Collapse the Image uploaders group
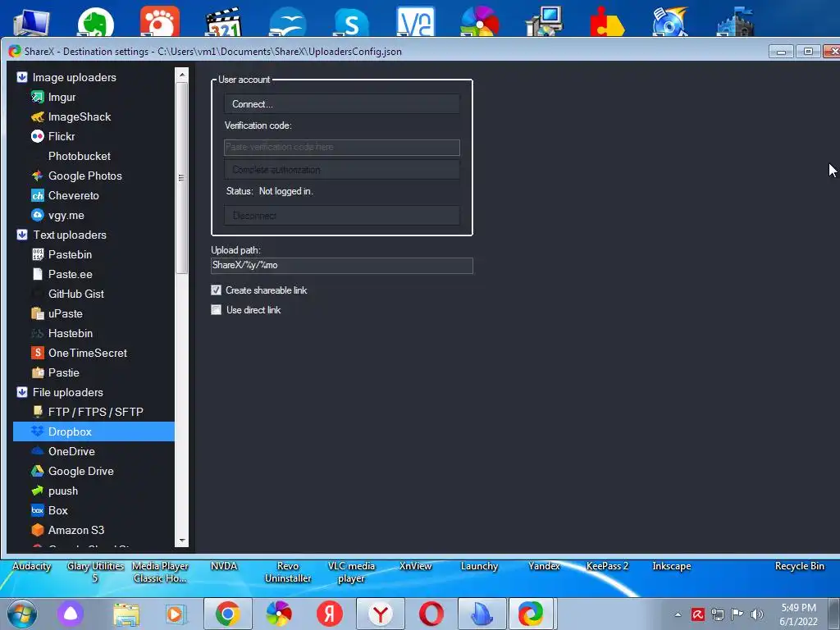840x630 pixels. (x=22, y=77)
